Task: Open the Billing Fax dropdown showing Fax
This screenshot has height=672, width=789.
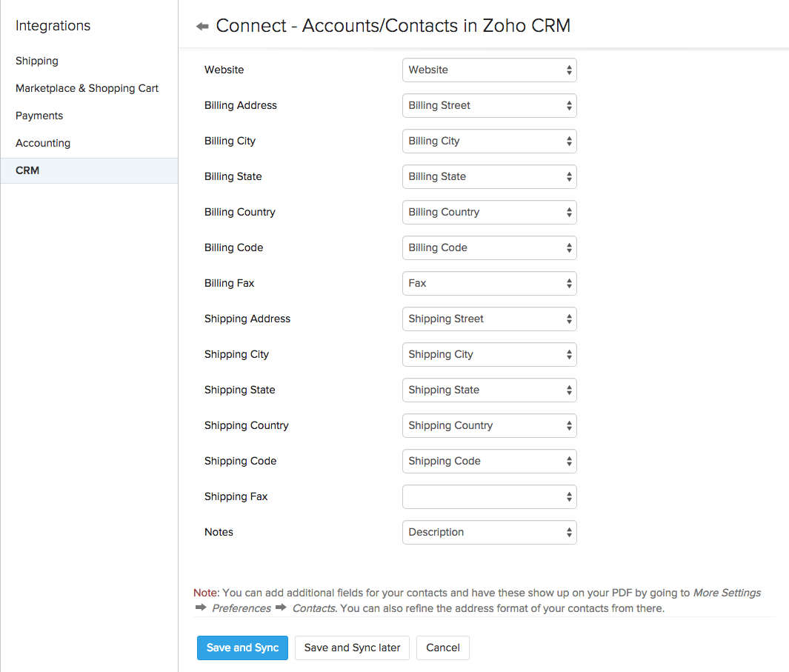Action: [x=489, y=283]
